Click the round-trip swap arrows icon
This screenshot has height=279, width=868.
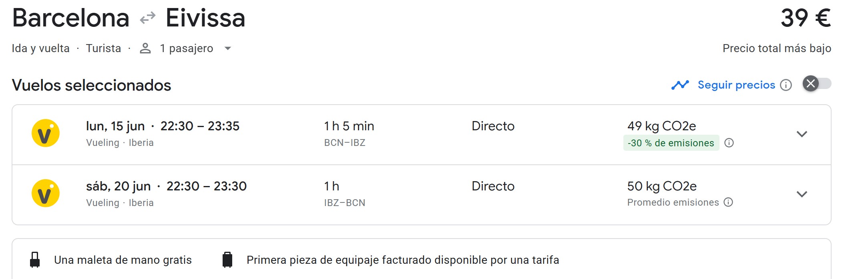pyautogui.click(x=147, y=18)
